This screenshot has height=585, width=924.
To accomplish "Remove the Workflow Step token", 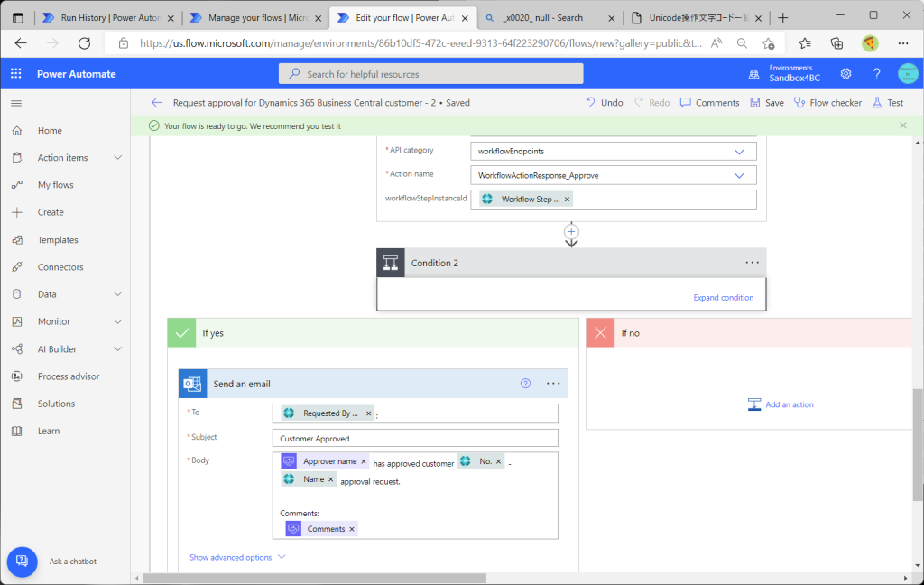I will pos(567,200).
